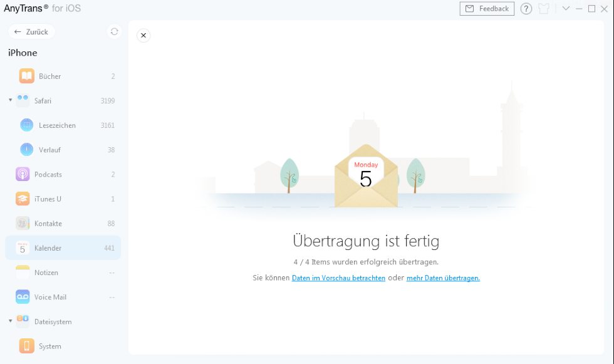
Task: Expand the Dateisystem tree entry
Action: click(x=10, y=321)
